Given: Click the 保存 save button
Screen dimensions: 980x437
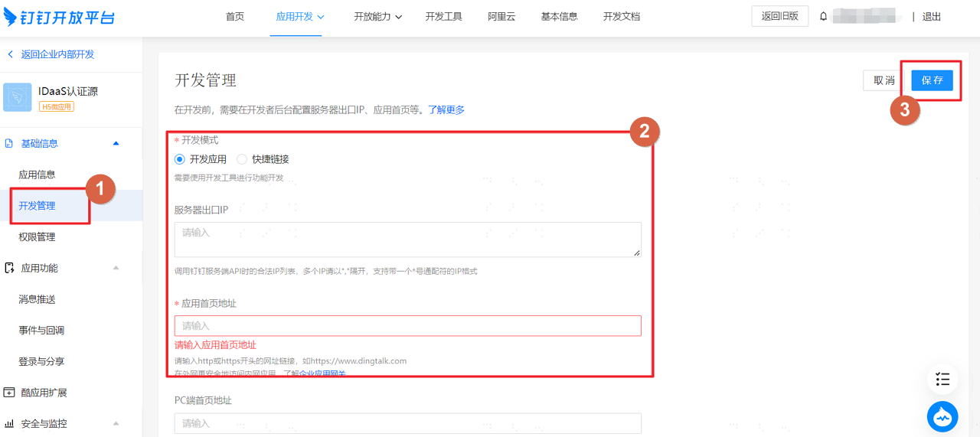Looking at the screenshot, I should click(932, 80).
